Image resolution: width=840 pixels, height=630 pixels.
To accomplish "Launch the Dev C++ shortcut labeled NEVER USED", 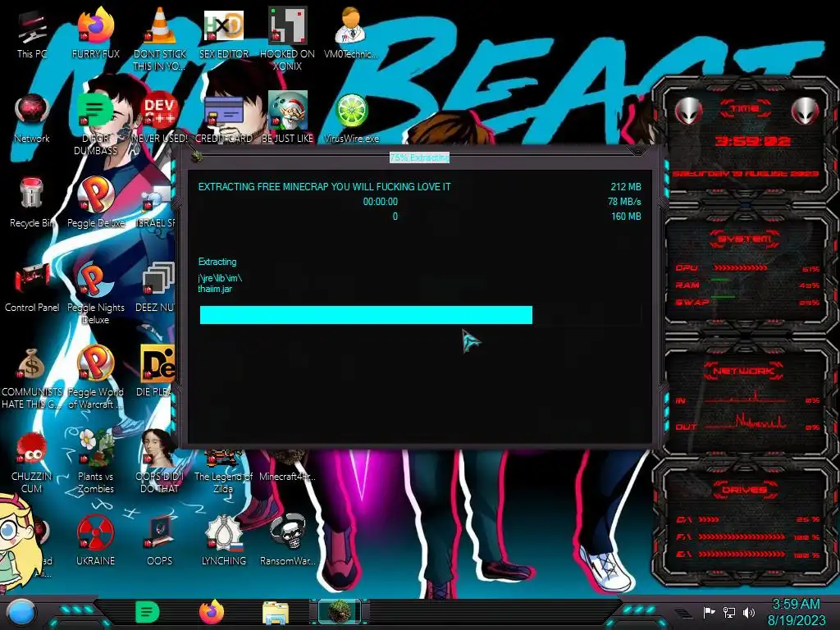I will 159,118.
